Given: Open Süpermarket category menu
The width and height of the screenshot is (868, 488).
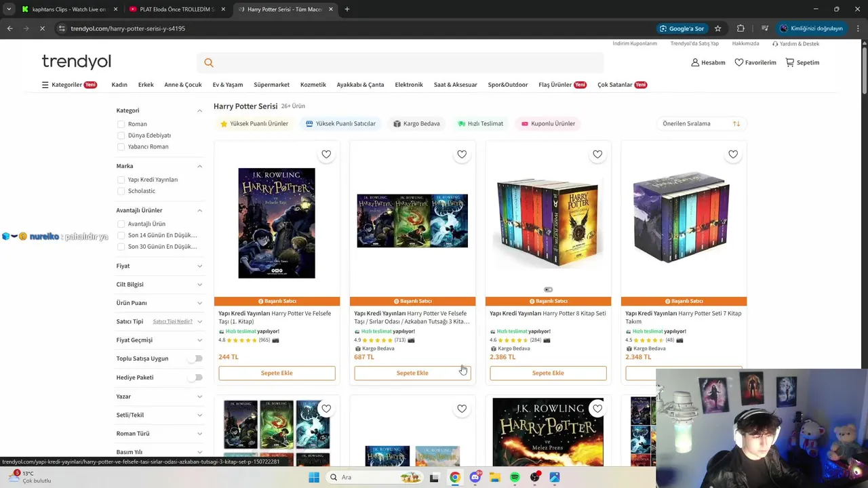Looking at the screenshot, I should tap(271, 85).
